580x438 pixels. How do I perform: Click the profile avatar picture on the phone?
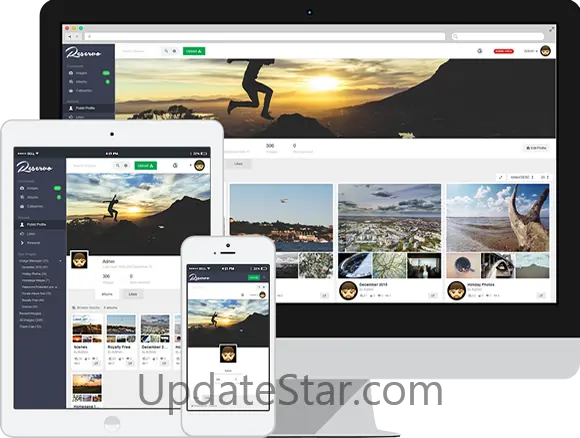click(228, 354)
